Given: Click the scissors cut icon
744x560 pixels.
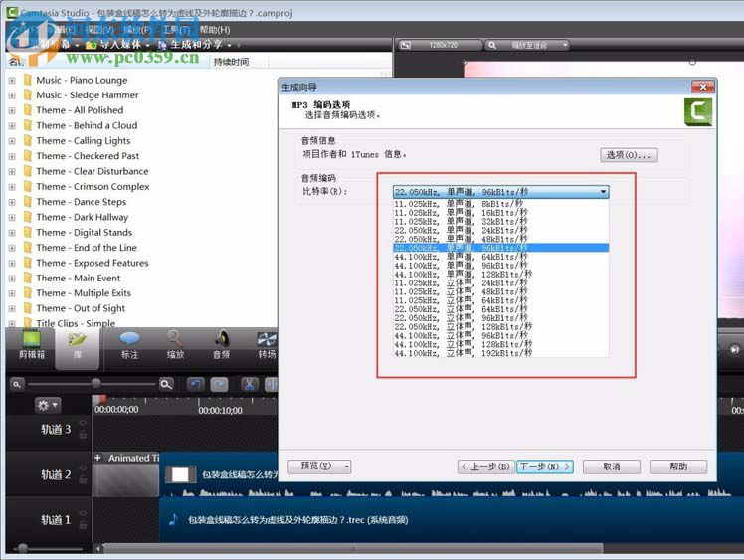Looking at the screenshot, I should (250, 384).
